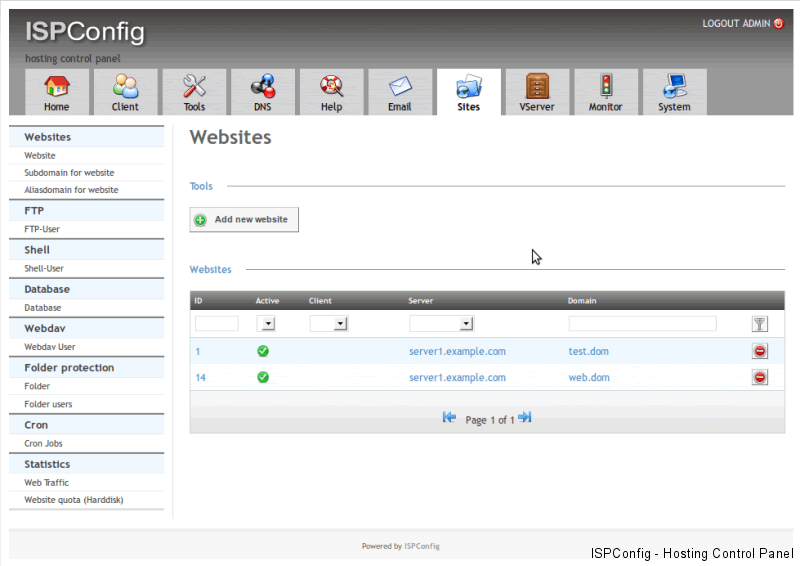800x566 pixels.
Task: Open the Home module icon
Action: [x=57, y=86]
